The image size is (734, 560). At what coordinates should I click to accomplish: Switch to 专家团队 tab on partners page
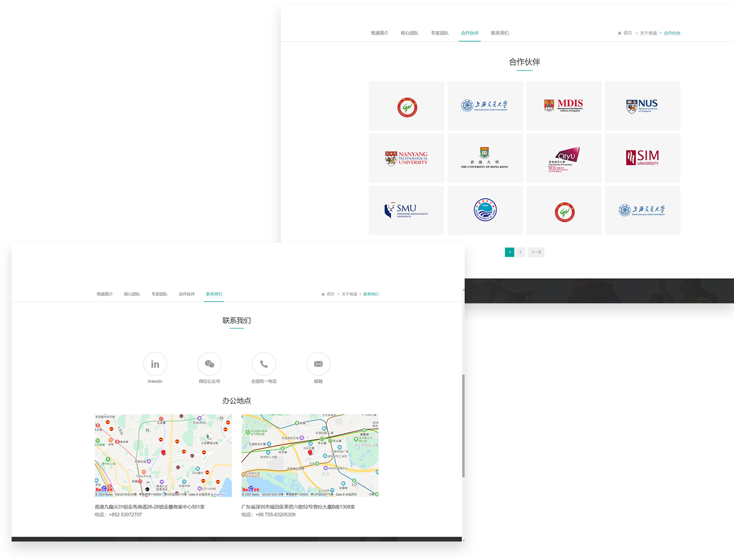[x=440, y=33]
